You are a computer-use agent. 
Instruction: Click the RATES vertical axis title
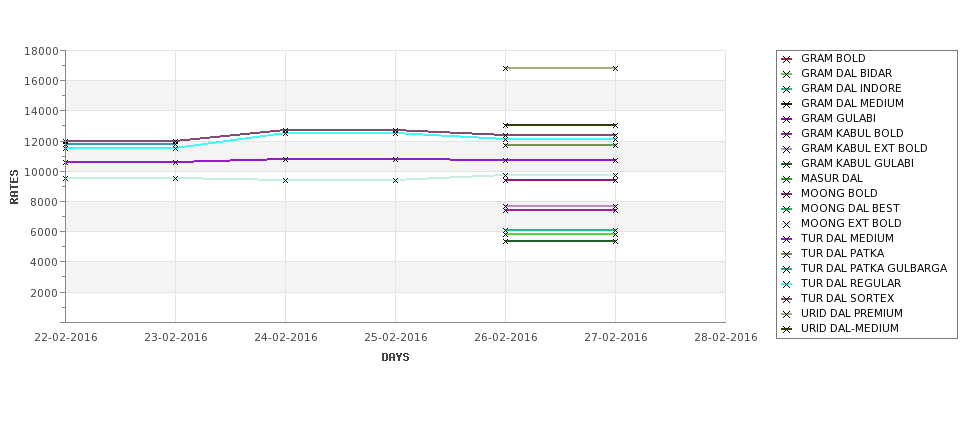[x=14, y=187]
